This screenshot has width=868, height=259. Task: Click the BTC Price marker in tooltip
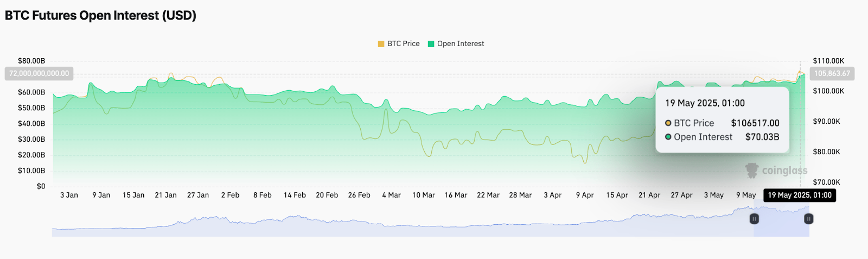[668, 123]
